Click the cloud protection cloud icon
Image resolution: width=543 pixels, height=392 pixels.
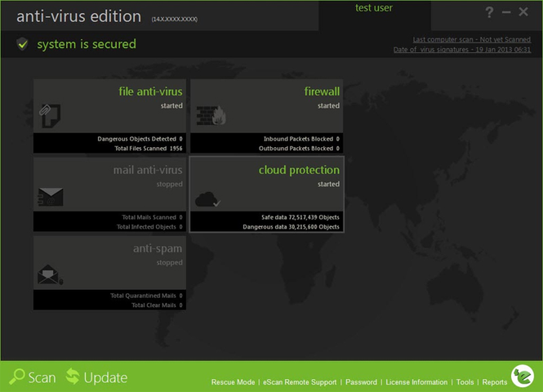coord(207,199)
